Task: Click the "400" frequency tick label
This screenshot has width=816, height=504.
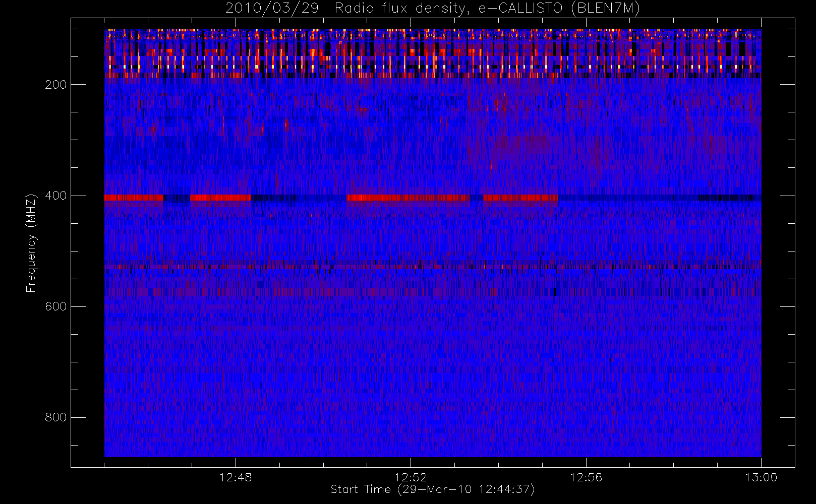Action: [x=55, y=196]
